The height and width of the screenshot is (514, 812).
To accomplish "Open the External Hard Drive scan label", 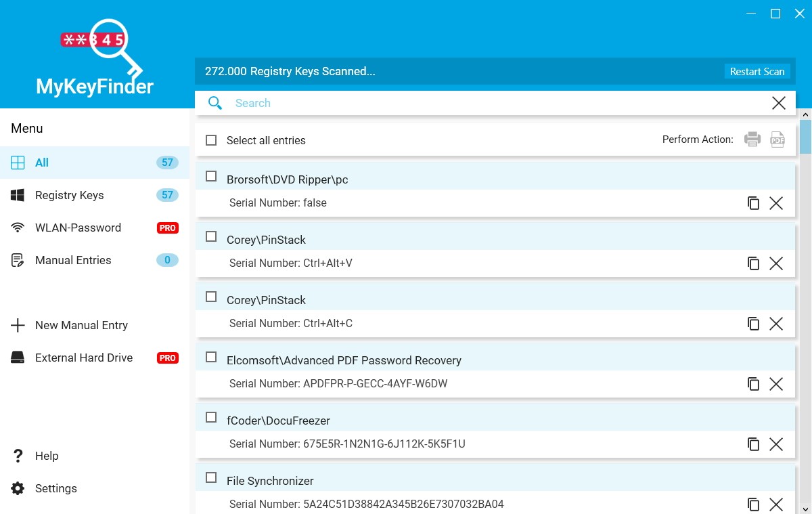I will point(84,358).
